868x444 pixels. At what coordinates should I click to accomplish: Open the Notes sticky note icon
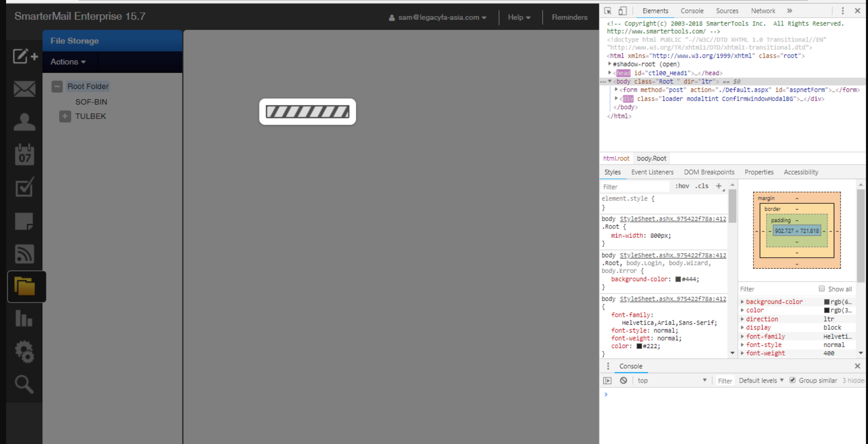coord(24,221)
